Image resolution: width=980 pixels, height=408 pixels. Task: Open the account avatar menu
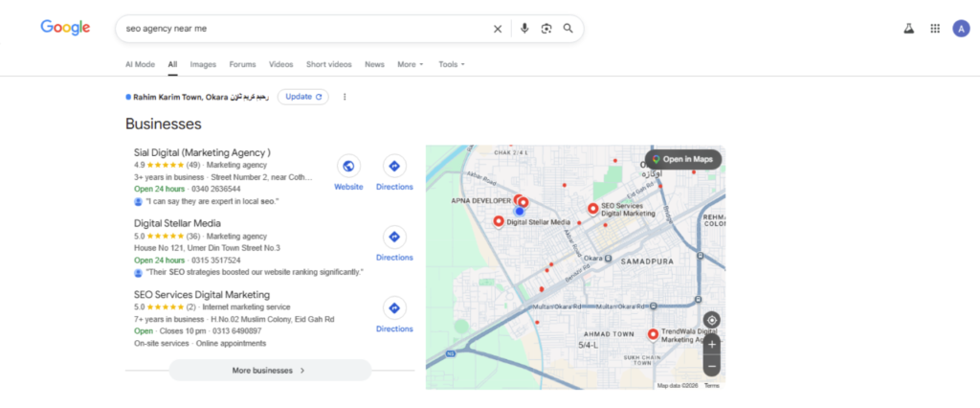tap(961, 28)
